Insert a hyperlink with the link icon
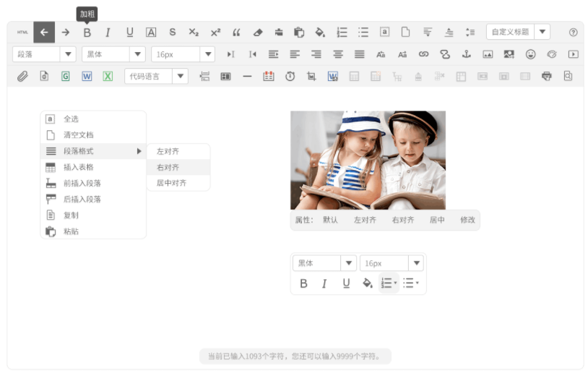This screenshot has height=384, width=588. click(x=423, y=54)
